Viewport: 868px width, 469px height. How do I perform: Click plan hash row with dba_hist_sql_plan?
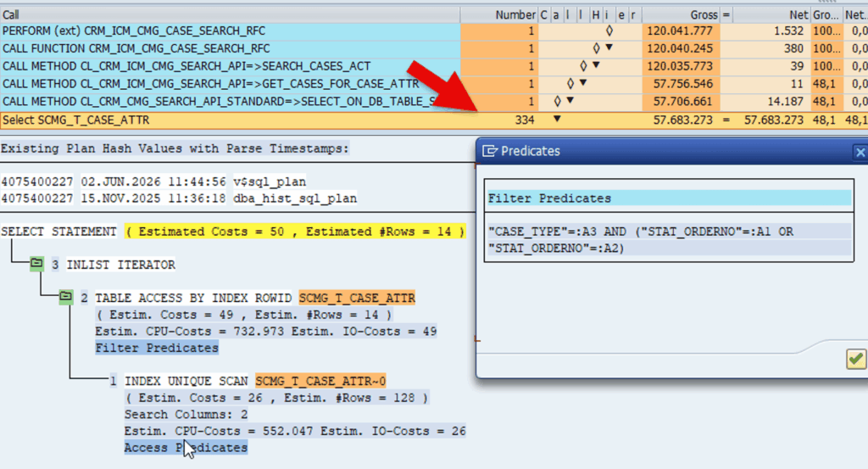[x=179, y=198]
